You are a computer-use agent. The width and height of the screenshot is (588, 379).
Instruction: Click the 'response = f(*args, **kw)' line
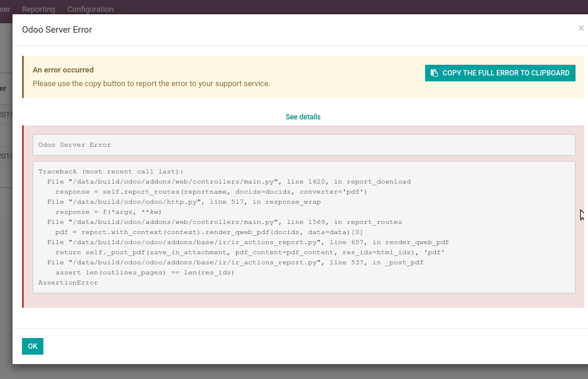tap(108, 212)
